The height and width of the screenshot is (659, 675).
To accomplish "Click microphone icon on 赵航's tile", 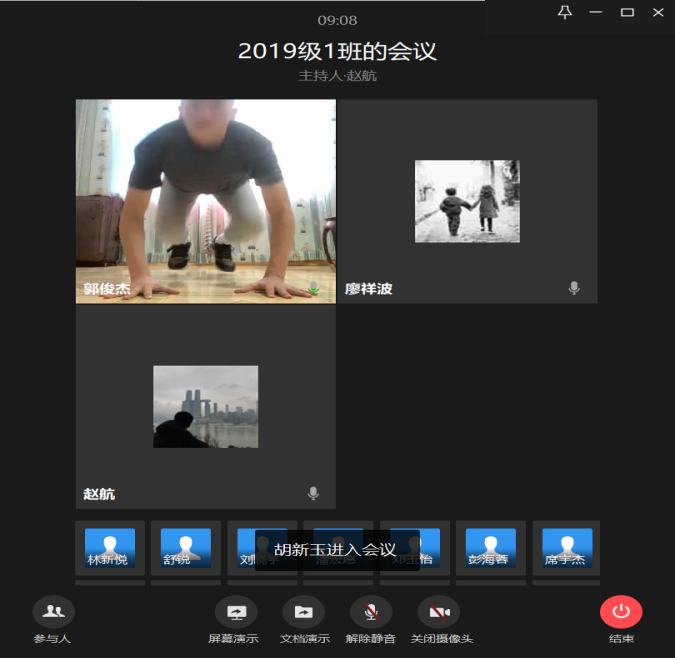I will coord(313,493).
